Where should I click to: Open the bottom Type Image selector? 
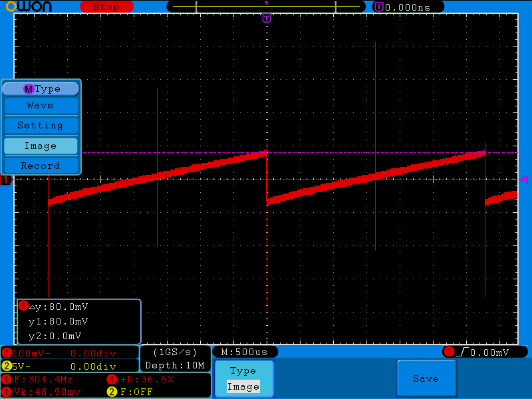click(x=243, y=379)
